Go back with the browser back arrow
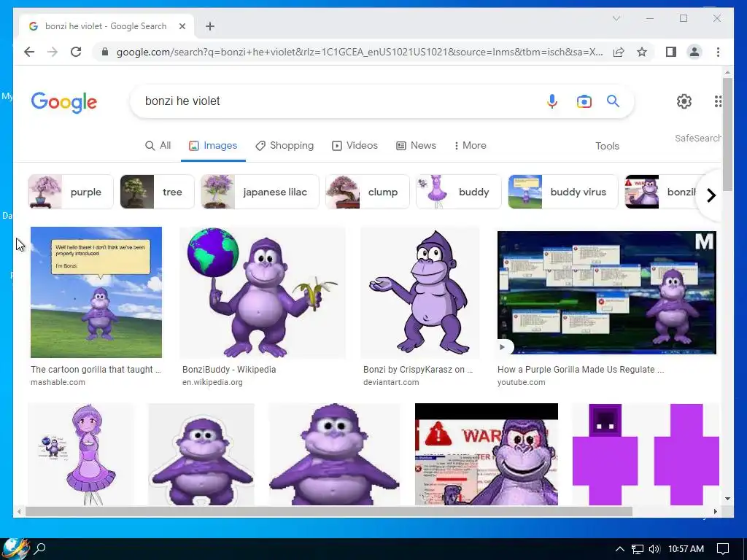 (x=29, y=52)
